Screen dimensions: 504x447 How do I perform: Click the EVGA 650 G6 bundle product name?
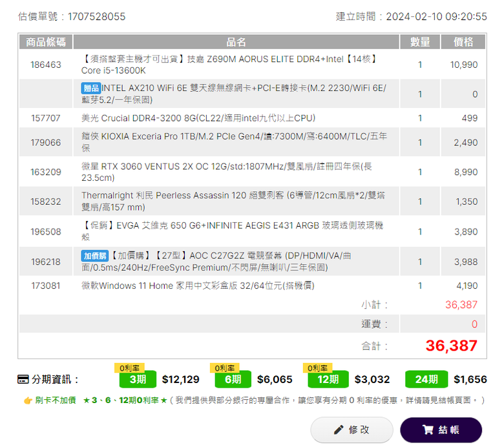pyautogui.click(x=232, y=231)
